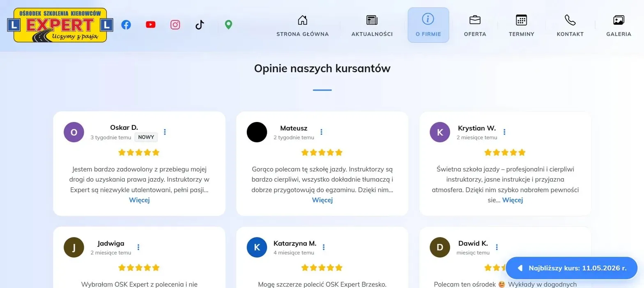Open the TikTok profile icon
This screenshot has width=644, height=288.
pos(200,25)
